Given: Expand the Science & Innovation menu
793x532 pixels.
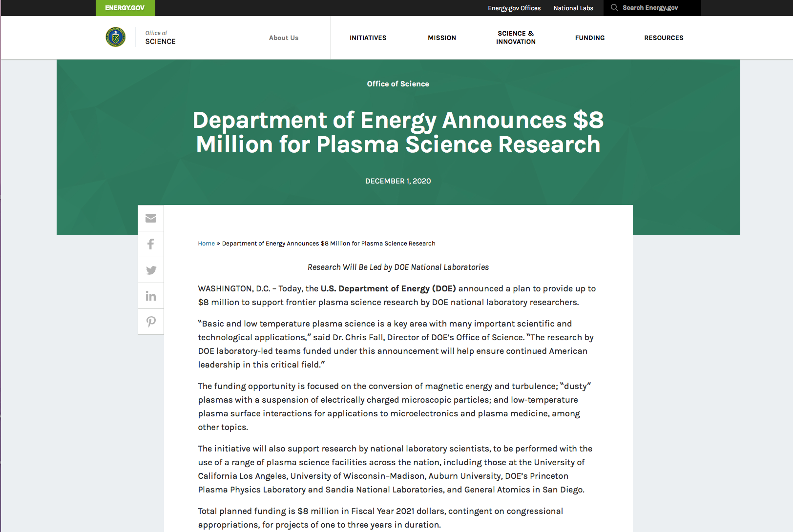Looking at the screenshot, I should pyautogui.click(x=516, y=38).
